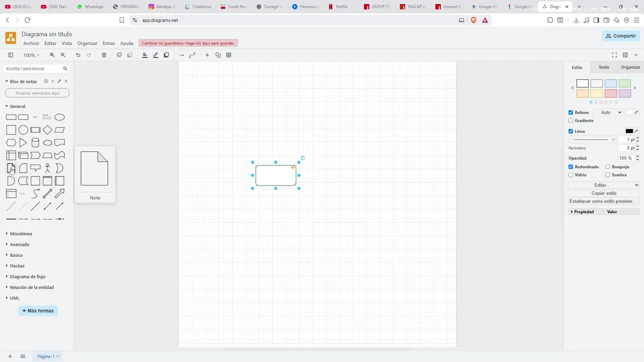Select the triangle shape in General library

click(x=23, y=143)
